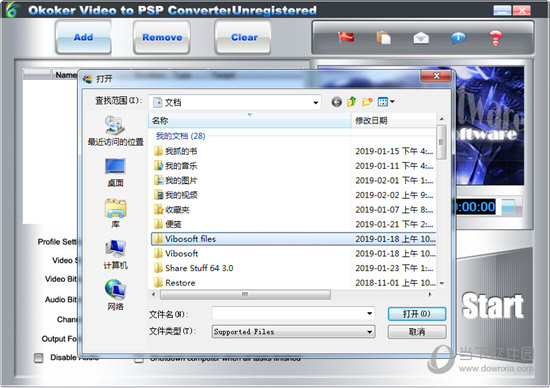This screenshot has width=550, height=388.
Task: Open the Supported Files type dropdown
Action: (293, 332)
